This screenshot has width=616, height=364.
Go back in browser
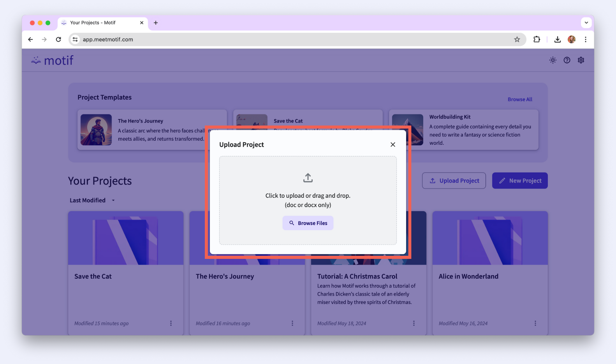coord(30,39)
